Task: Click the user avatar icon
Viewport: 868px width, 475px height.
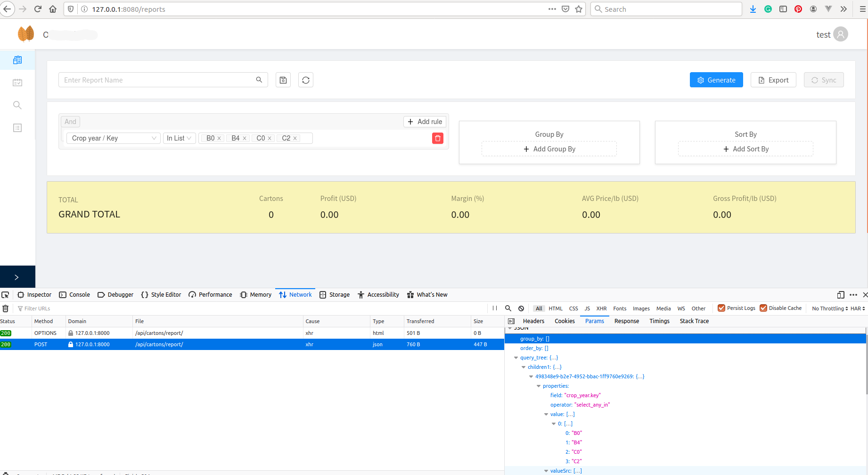Action: 840,34
